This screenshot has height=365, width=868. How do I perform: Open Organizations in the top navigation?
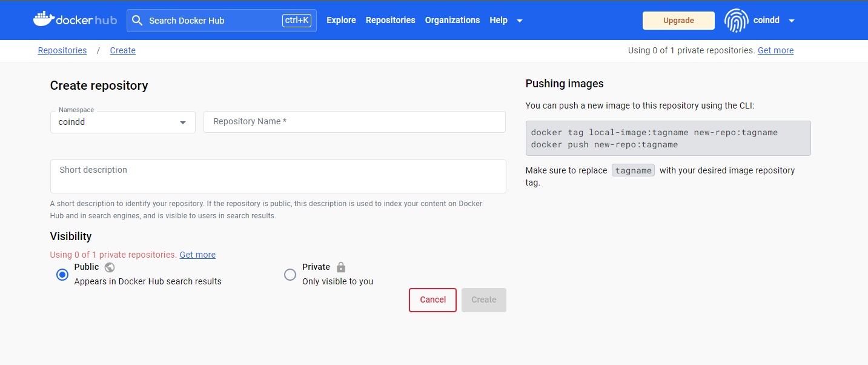tap(452, 20)
